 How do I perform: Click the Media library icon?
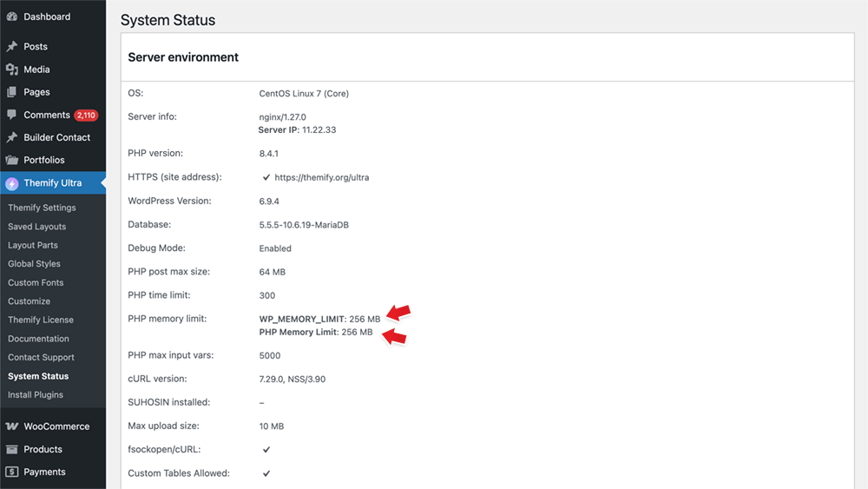[11, 69]
